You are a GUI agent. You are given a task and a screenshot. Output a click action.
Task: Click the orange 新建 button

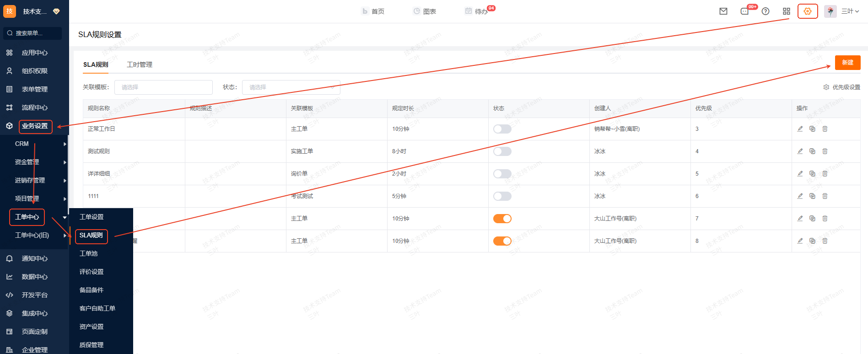(847, 63)
